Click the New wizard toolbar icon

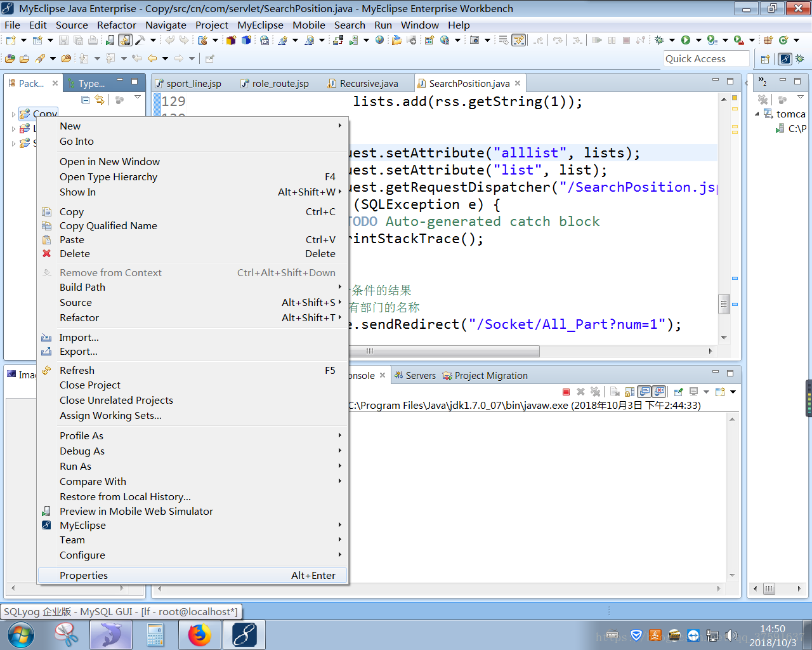point(10,40)
